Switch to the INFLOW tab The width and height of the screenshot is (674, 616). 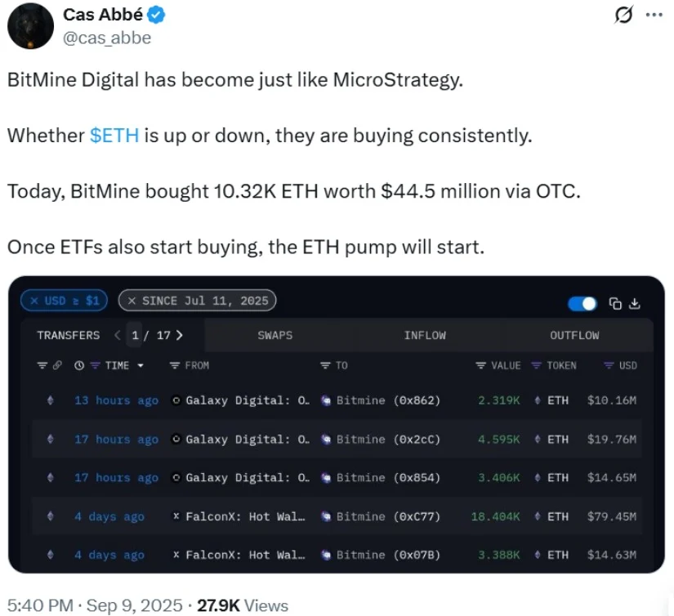(x=425, y=335)
